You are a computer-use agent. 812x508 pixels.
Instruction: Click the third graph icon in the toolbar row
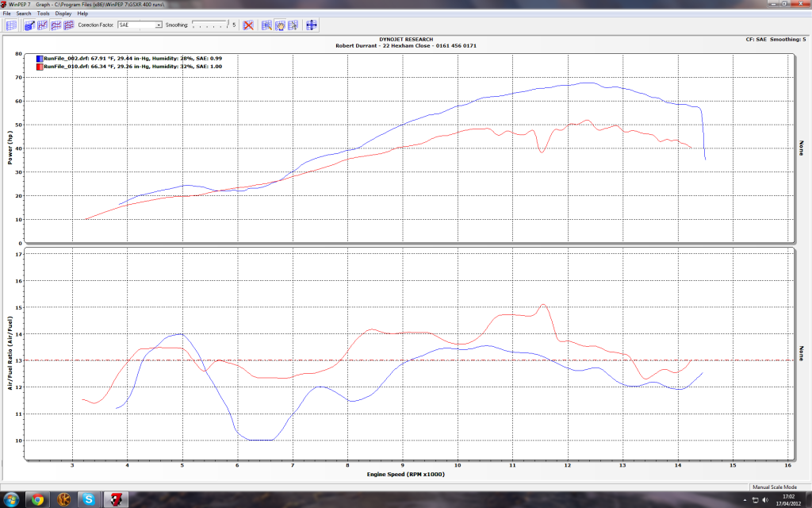(43, 25)
